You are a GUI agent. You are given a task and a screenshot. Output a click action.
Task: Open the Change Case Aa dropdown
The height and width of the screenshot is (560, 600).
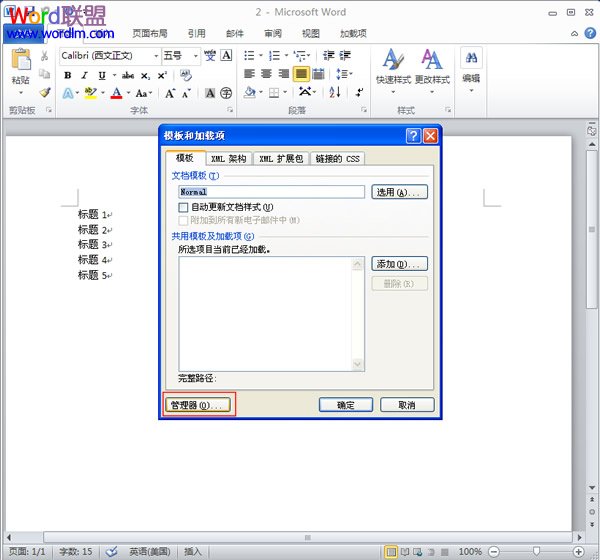(x=144, y=93)
